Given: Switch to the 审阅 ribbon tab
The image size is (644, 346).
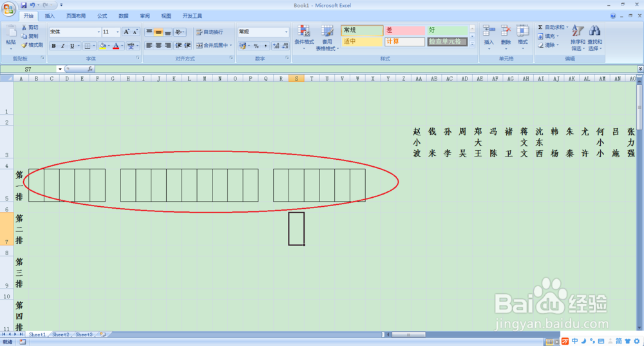Looking at the screenshot, I should click(144, 16).
